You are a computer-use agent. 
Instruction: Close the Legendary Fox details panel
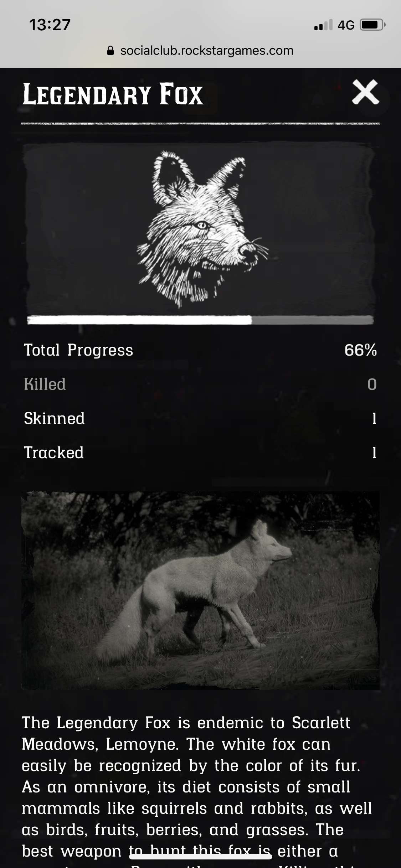point(365,92)
